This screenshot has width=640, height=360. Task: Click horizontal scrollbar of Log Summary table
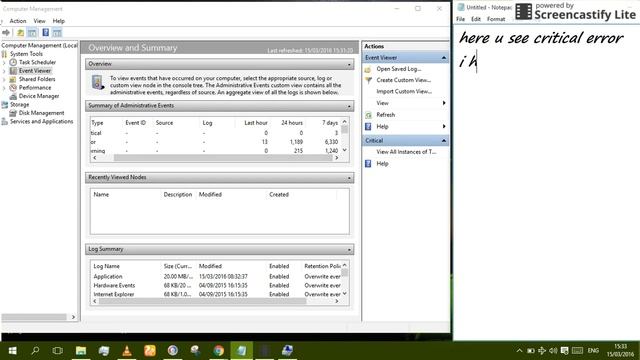[202, 301]
